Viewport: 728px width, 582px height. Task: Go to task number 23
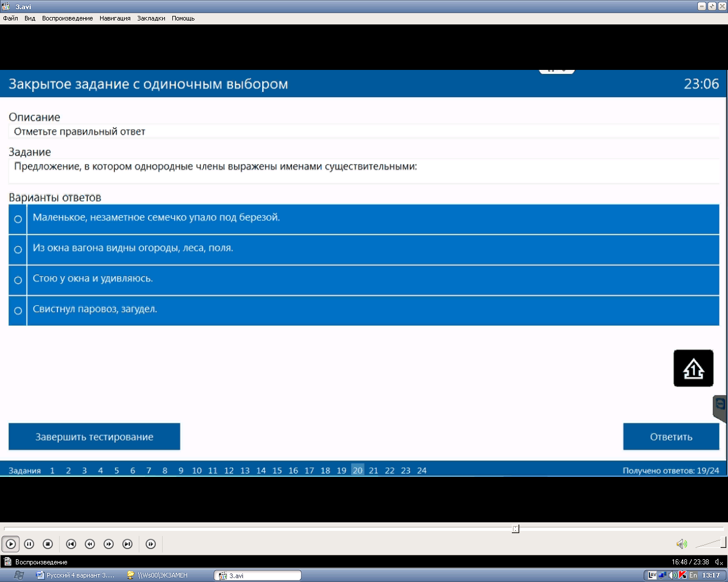pyautogui.click(x=406, y=471)
